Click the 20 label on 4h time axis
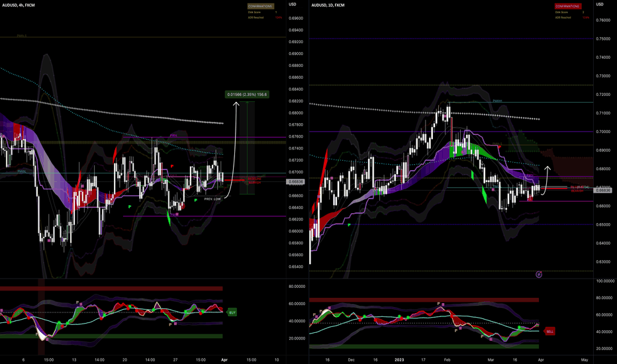Viewport: 617px width, 364px height. pyautogui.click(x=124, y=359)
